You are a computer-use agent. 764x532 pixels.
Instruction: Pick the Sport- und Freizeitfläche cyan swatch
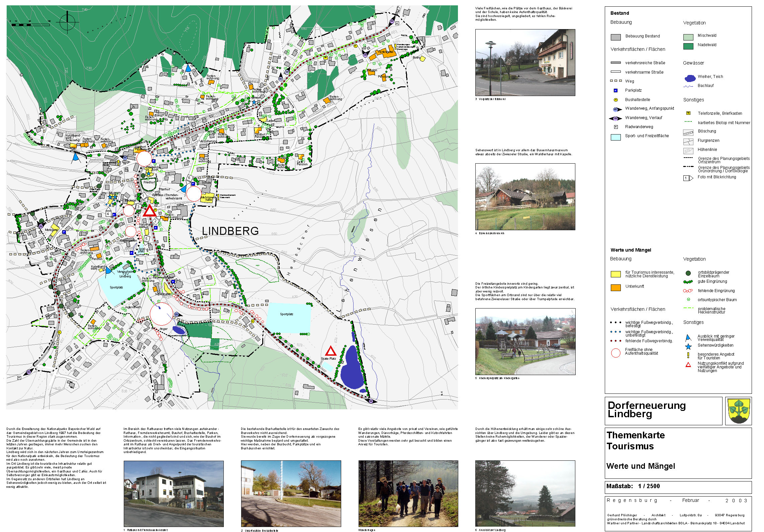tap(615, 137)
